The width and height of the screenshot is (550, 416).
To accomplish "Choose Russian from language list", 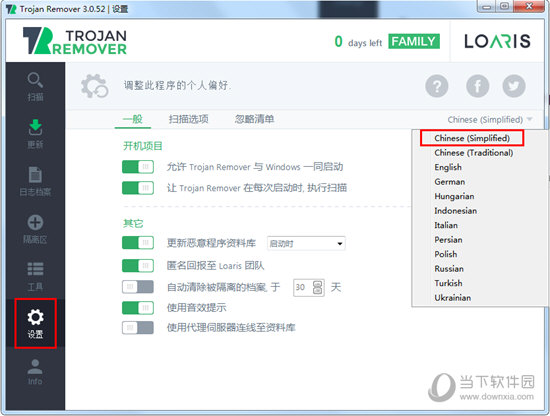I will click(x=449, y=269).
